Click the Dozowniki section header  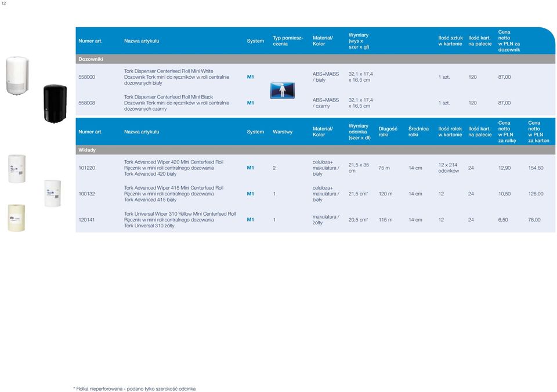[316, 59]
